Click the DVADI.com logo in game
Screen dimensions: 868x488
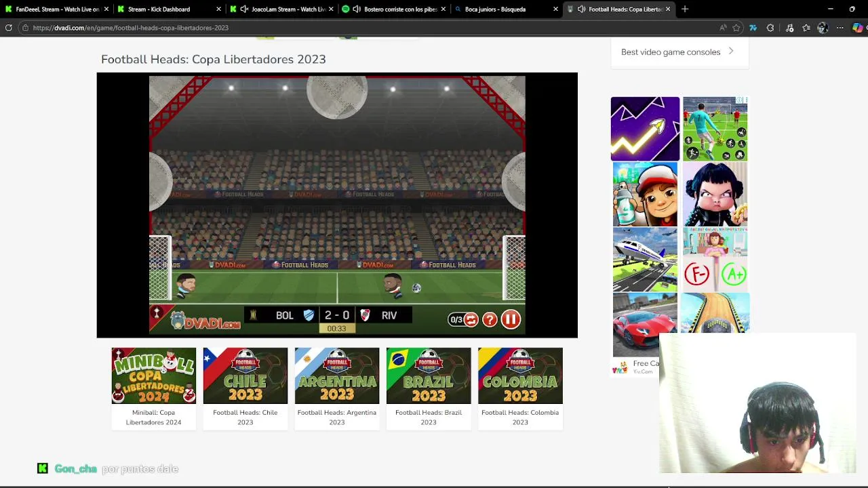pos(205,321)
